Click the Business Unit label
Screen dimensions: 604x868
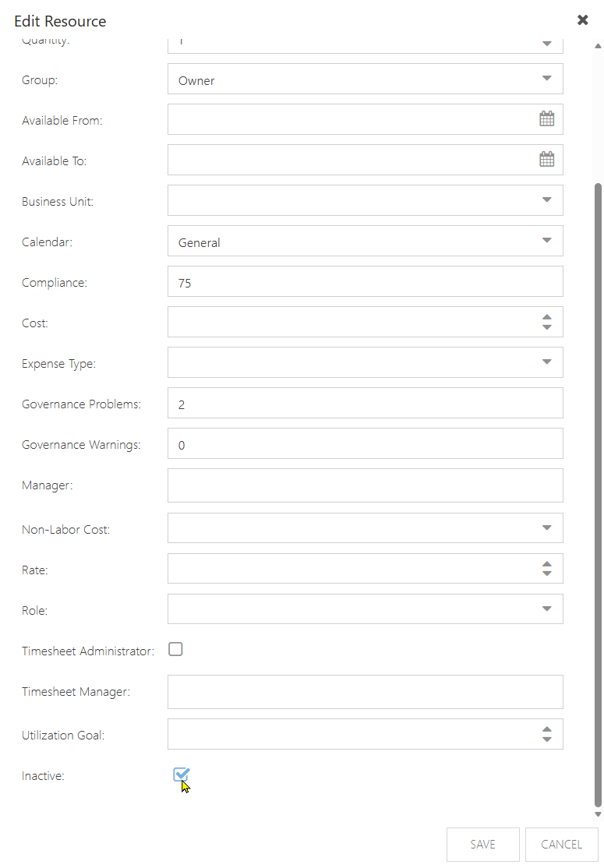tap(58, 202)
